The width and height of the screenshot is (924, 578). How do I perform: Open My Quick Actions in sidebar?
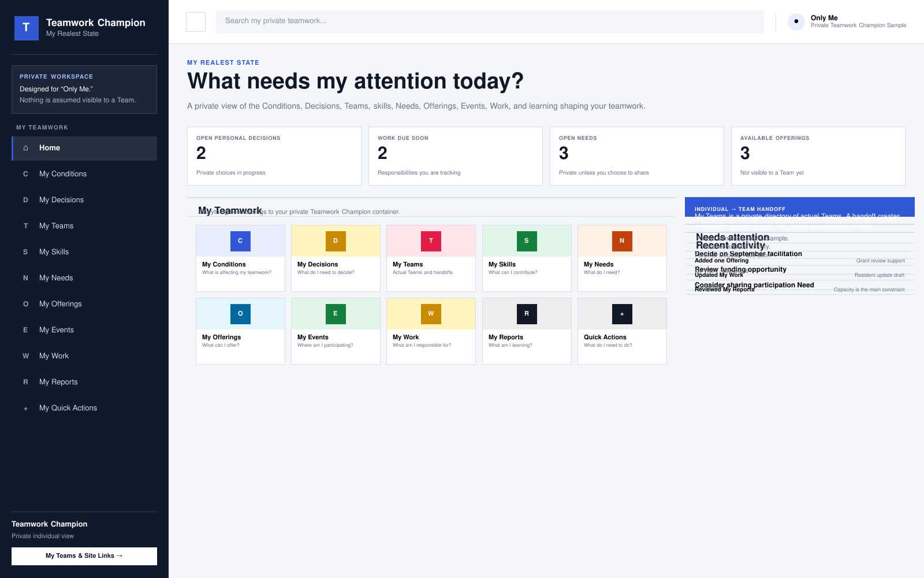pyautogui.click(x=84, y=408)
